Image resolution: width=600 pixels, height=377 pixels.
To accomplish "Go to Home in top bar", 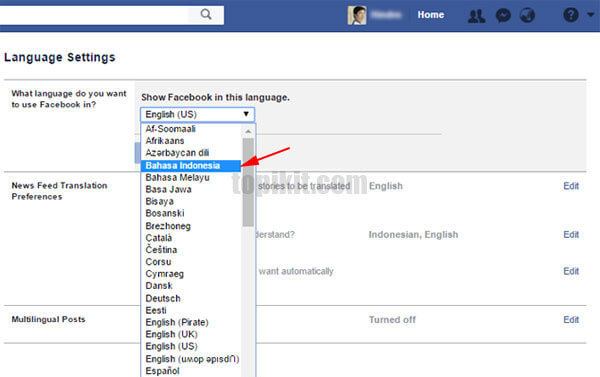I will [430, 15].
